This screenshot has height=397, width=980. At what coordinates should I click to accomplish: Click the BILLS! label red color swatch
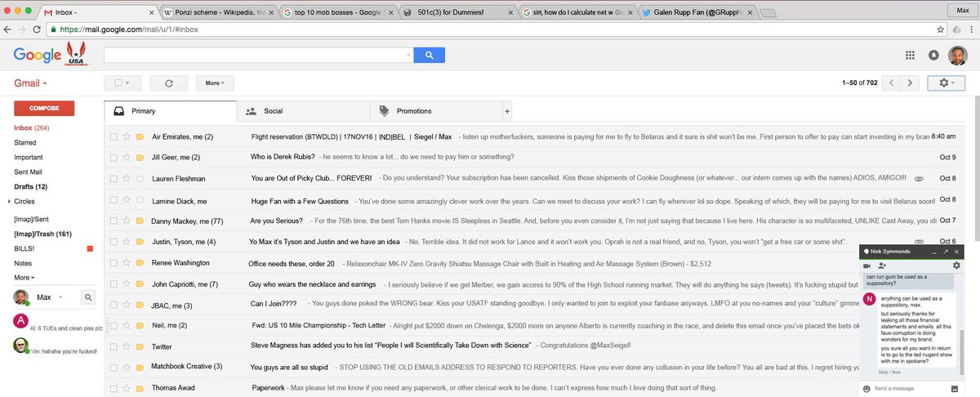[x=90, y=248]
